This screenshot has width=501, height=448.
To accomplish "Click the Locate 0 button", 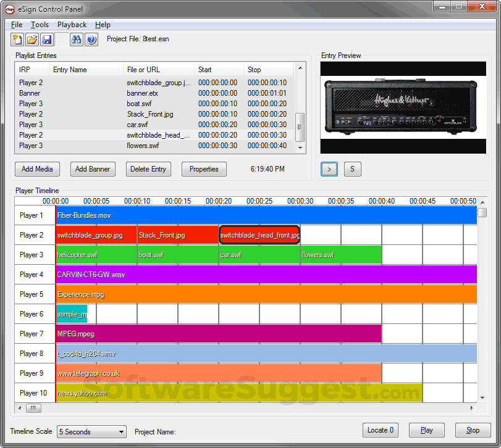I will [x=381, y=430].
